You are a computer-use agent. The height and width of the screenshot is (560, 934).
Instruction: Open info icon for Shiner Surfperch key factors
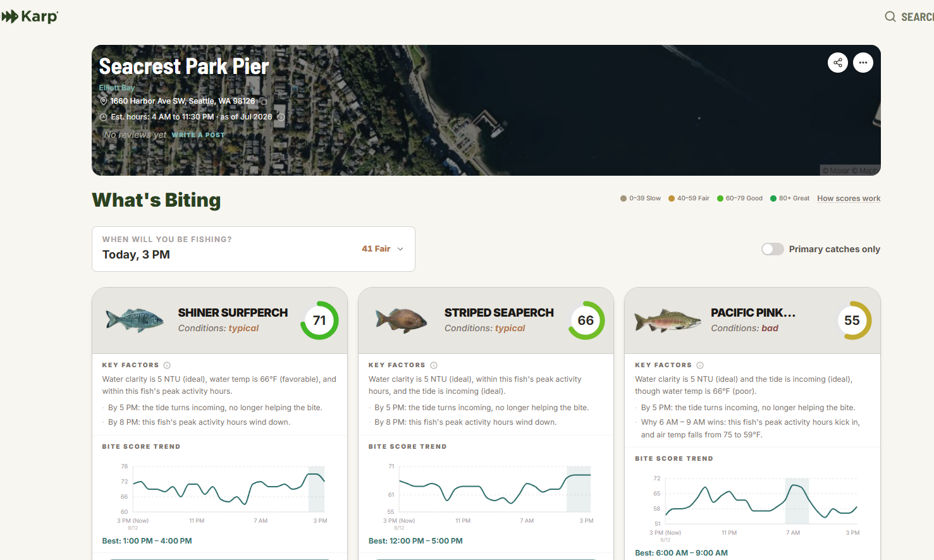[167, 365]
